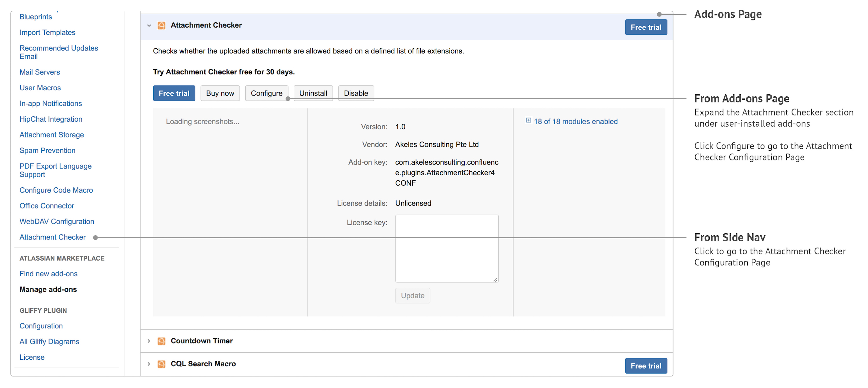
Task: Collapse the Attachment Checker details section
Action: [149, 25]
